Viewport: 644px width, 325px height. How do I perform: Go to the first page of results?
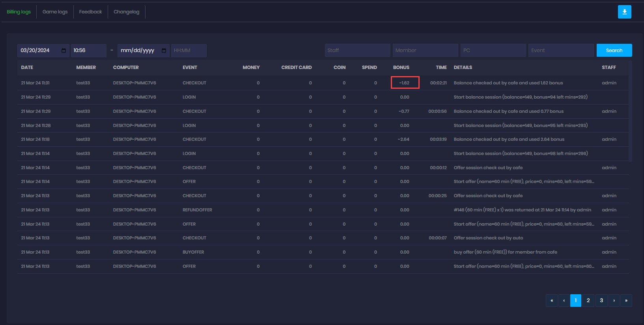tap(551, 301)
